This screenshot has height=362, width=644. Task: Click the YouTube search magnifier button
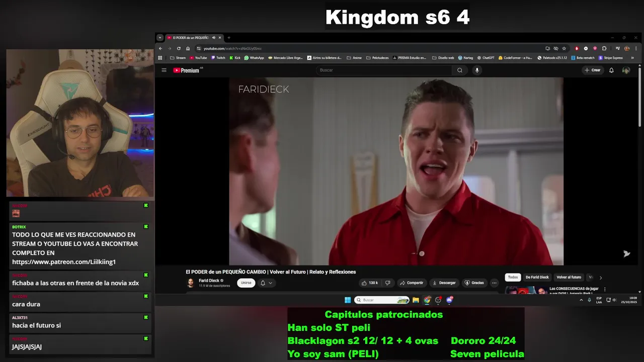[459, 70]
